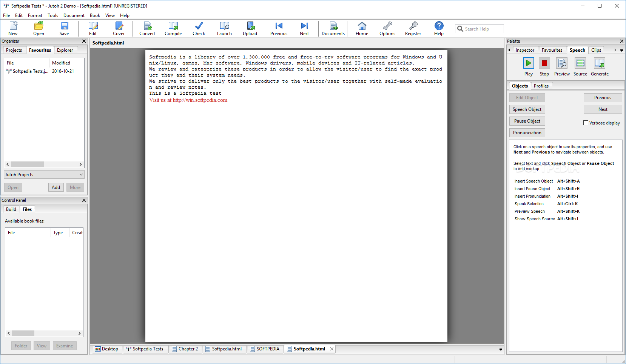Viewport: 626px width, 364px height.
Task: Save the project using Save icon
Action: point(64,29)
